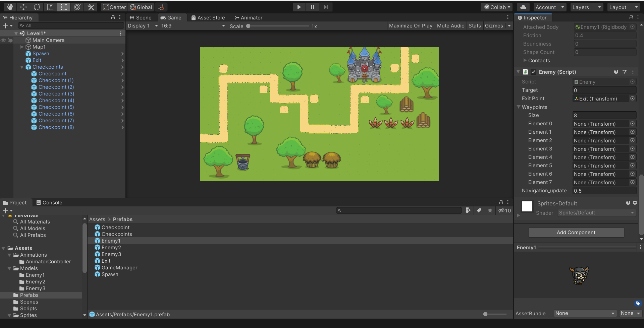The height and width of the screenshot is (328, 644).
Task: Toggle Mute Audio
Action: [450, 26]
